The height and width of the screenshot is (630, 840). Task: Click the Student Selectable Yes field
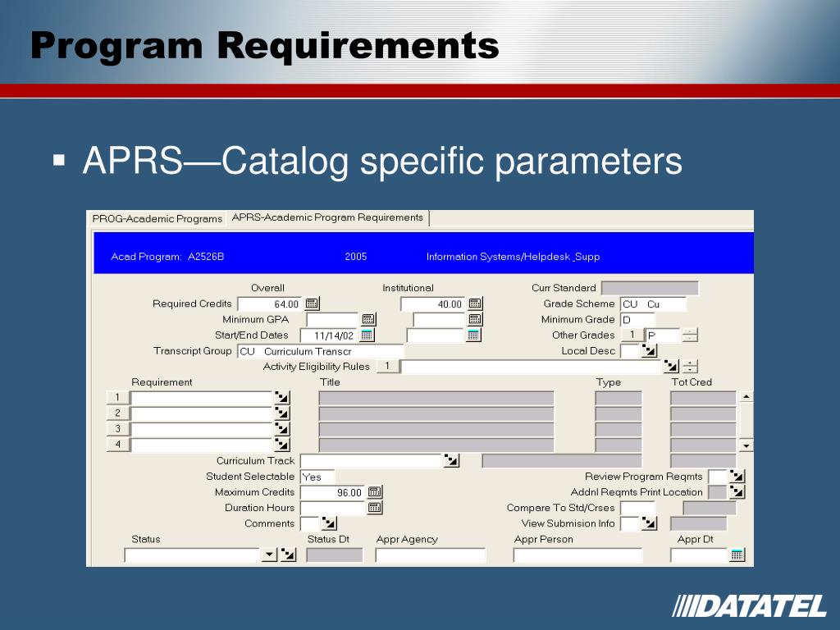point(317,477)
